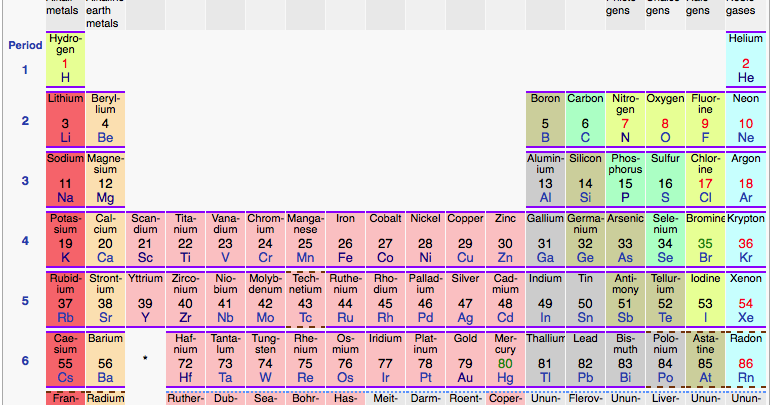Open the Calcium element cell
Viewport: 773px width, 405px height.
[x=105, y=239]
